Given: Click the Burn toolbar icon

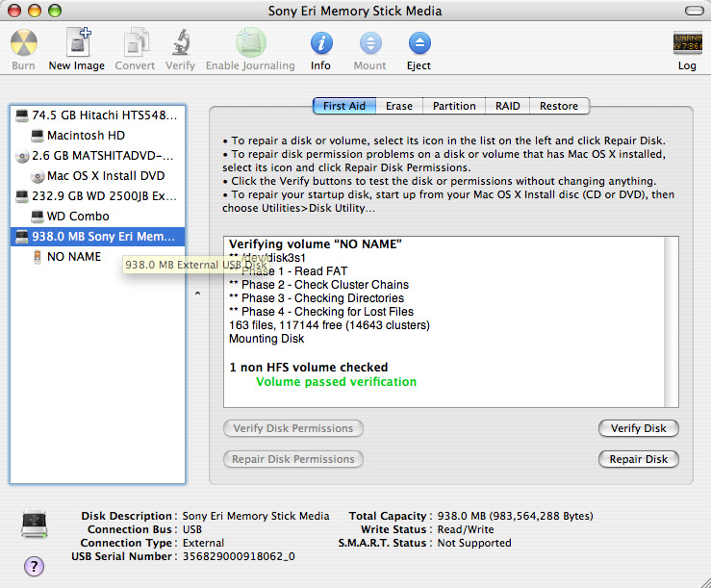Looking at the screenshot, I should 24,44.
